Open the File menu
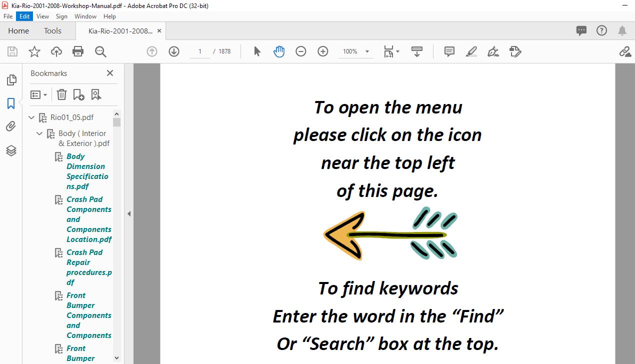The height and width of the screenshot is (364, 635). point(8,16)
